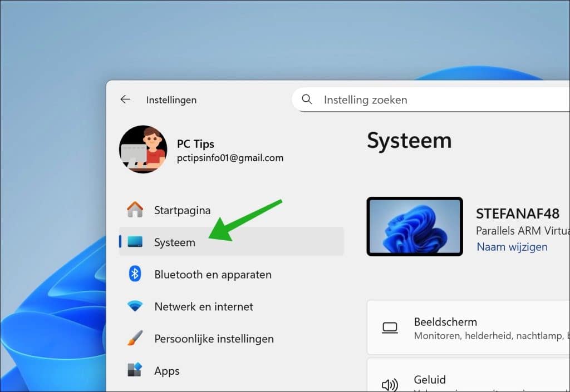Select Systeem in the navigation menu
This screenshot has height=392, width=570.
[x=174, y=242]
